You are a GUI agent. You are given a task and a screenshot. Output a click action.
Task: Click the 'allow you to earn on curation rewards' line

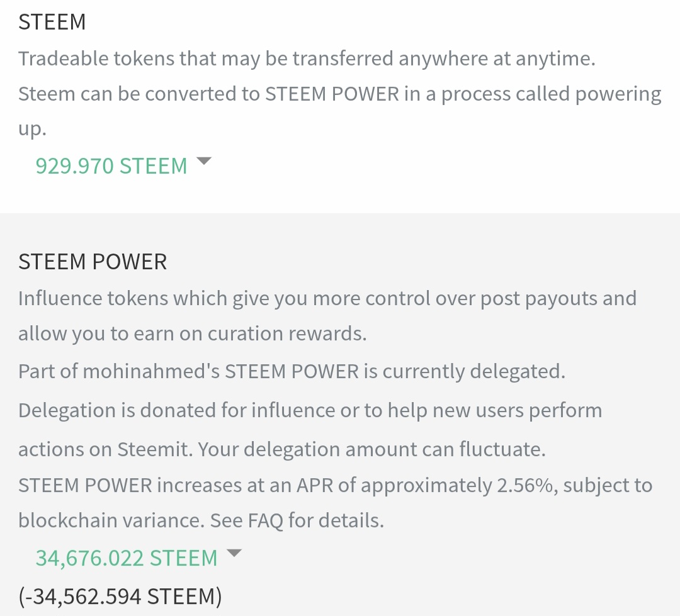pos(192,333)
